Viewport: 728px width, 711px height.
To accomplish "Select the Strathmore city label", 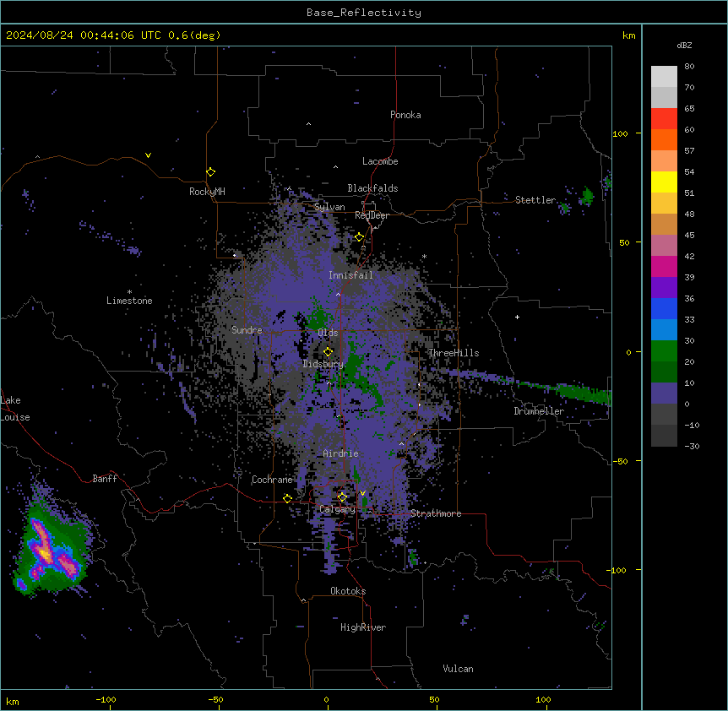I will coord(436,513).
